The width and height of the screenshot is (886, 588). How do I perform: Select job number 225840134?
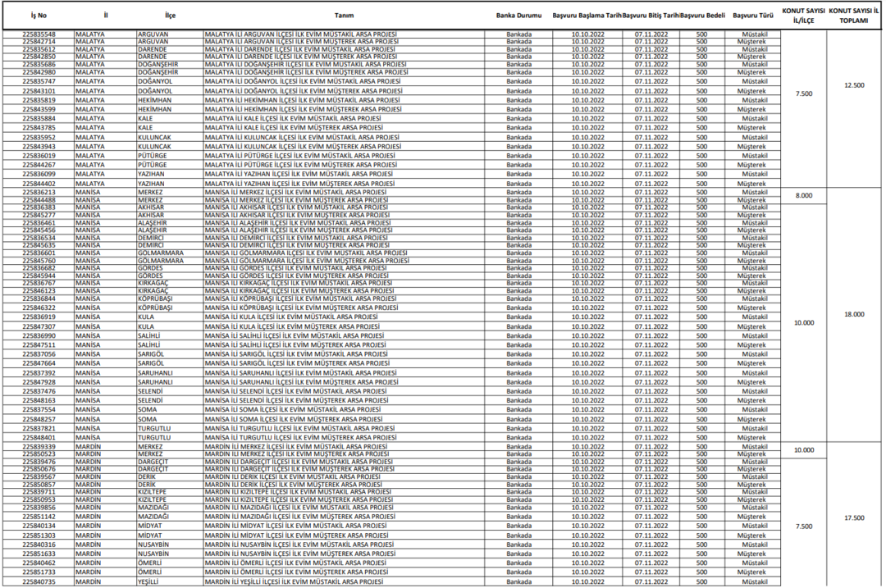[x=39, y=526]
